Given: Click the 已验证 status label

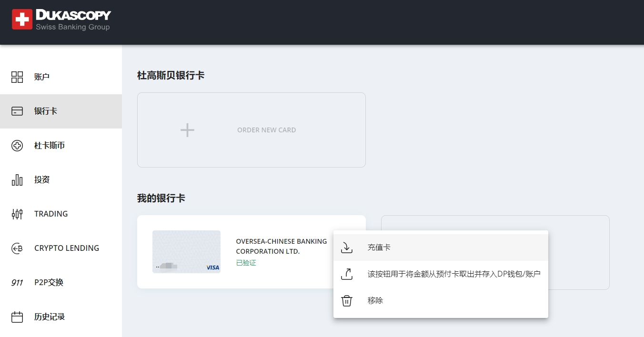Looking at the screenshot, I should coord(246,263).
